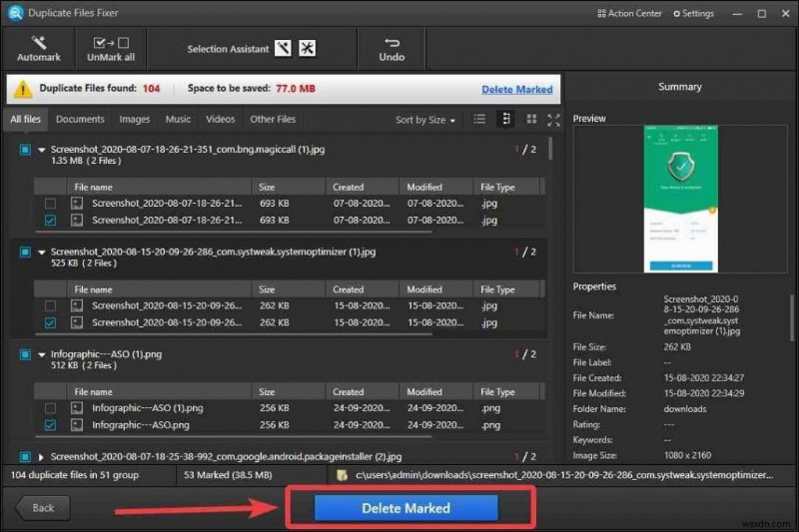Select the All files tab

tap(26, 119)
